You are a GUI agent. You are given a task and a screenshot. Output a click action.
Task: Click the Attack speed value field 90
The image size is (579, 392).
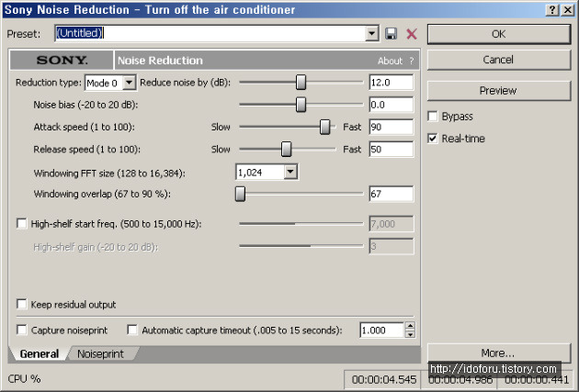coord(392,127)
